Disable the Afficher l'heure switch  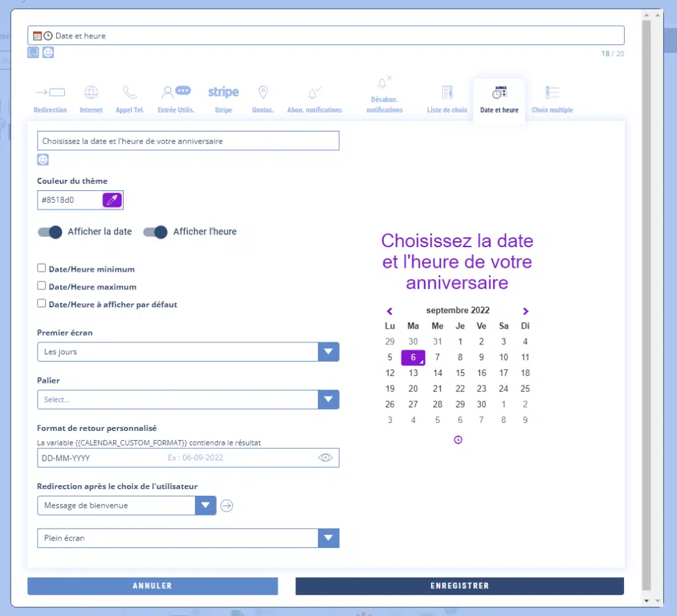[x=155, y=232]
